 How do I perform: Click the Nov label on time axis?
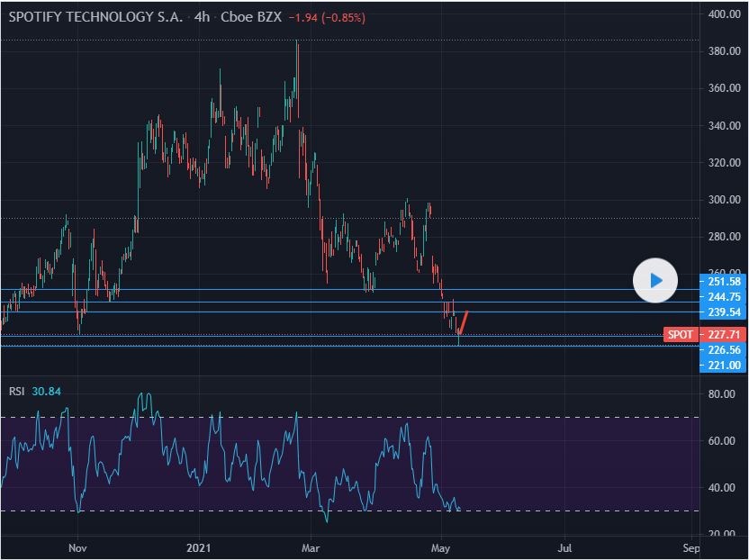coord(77,547)
